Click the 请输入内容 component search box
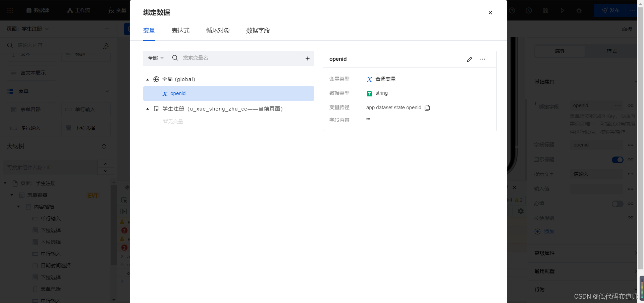The image size is (644, 303). click(x=54, y=45)
